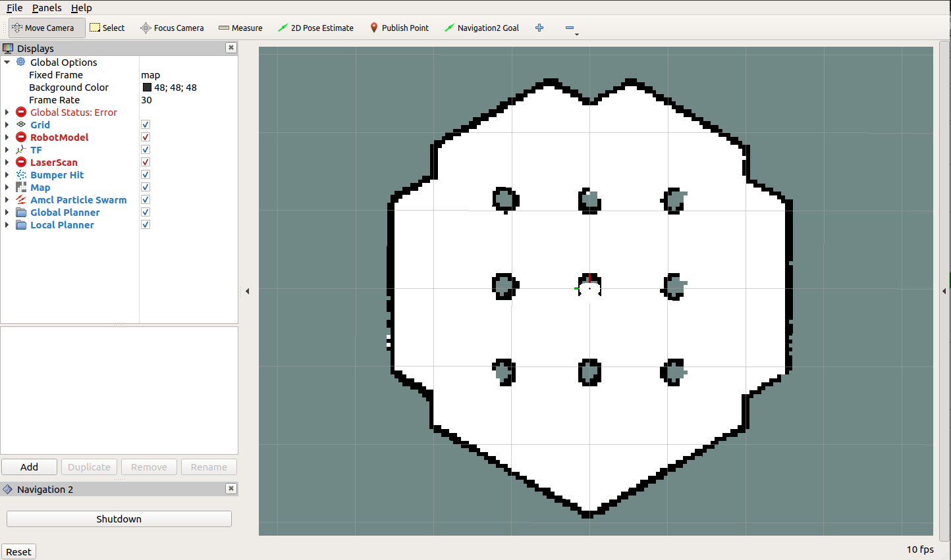This screenshot has height=560, width=951.
Task: Disable the Global Planner checkbox
Action: pos(146,212)
